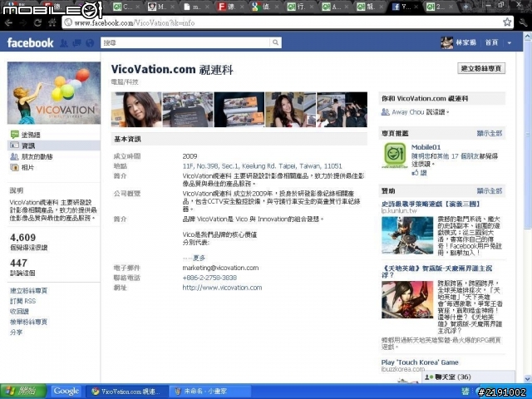Click the Facebook search input field
532x399 pixels.
185,42
